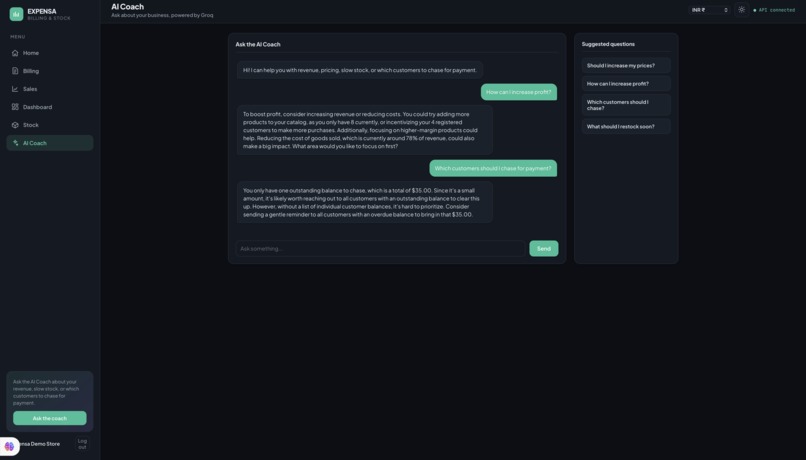
Task: Select Stock menu item
Action: click(50, 125)
